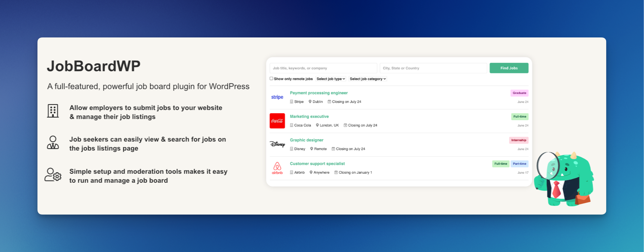This screenshot has width=644, height=252.
Task: Click the 'London, UK' location text
Action: tap(329, 125)
